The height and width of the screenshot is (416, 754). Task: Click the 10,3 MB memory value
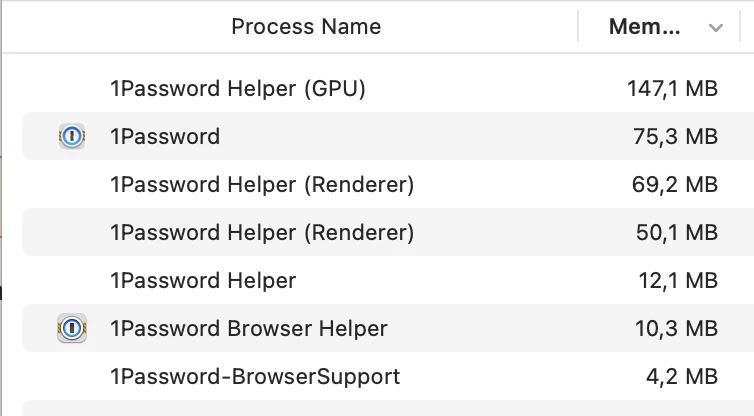[x=676, y=328]
